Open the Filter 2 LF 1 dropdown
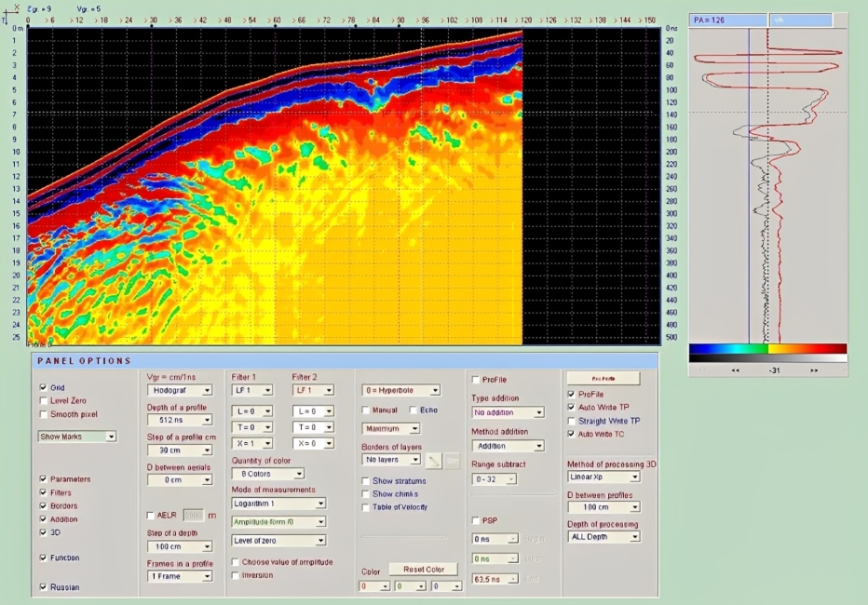Screen dimensions: 868x605 point(313,390)
